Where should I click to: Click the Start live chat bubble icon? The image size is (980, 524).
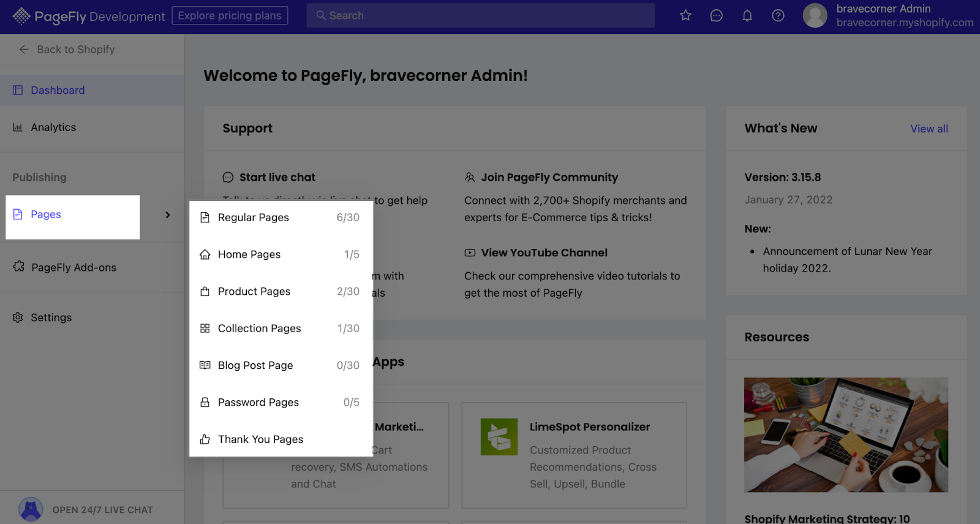tap(228, 177)
